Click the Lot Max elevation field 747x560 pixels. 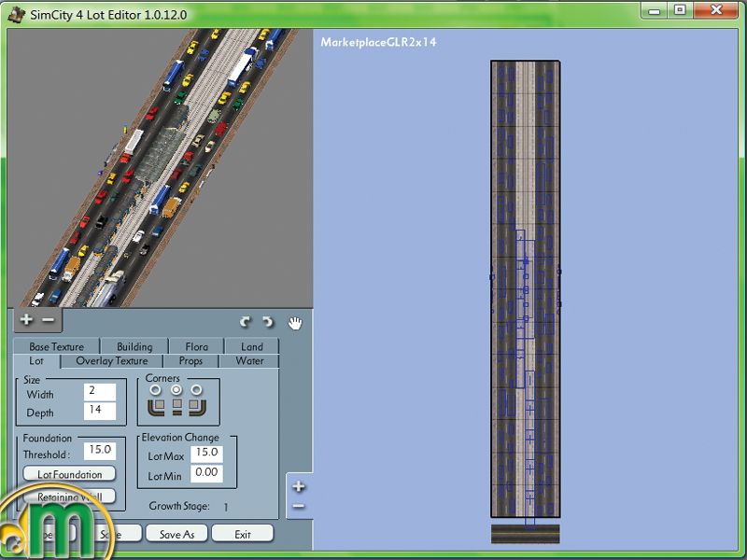pyautogui.click(x=206, y=454)
